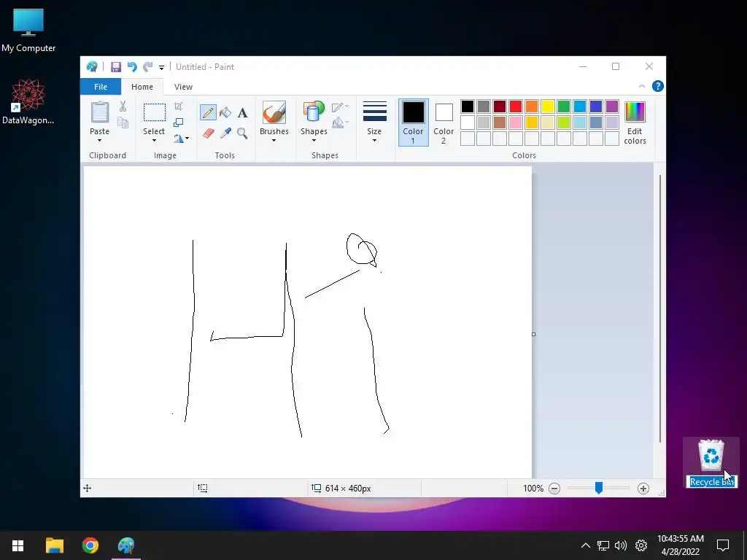Select the Recycle Bin desktop icon
The width and height of the screenshot is (747, 560).
[711, 462]
